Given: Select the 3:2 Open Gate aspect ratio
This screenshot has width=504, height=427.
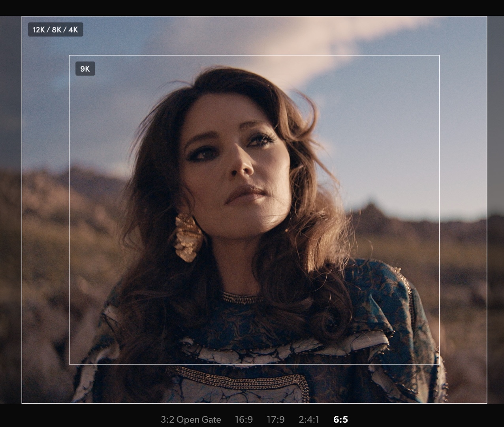Looking at the screenshot, I should pyautogui.click(x=190, y=419).
